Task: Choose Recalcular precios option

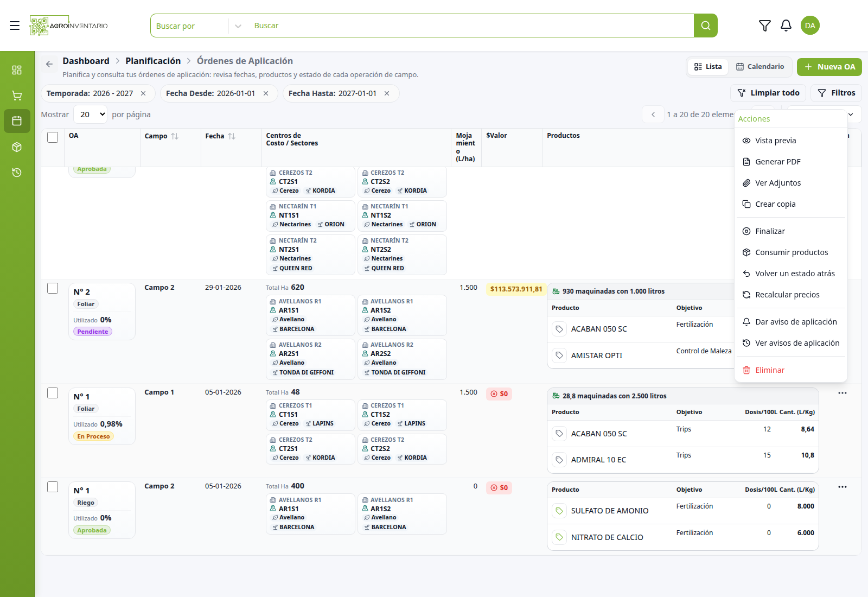Action: pyautogui.click(x=790, y=295)
